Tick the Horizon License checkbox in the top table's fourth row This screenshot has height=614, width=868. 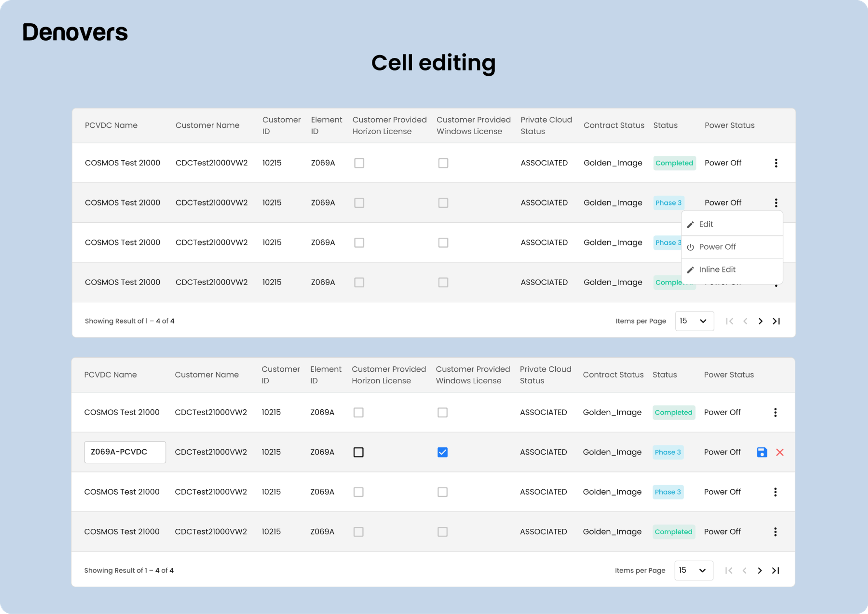coord(359,282)
